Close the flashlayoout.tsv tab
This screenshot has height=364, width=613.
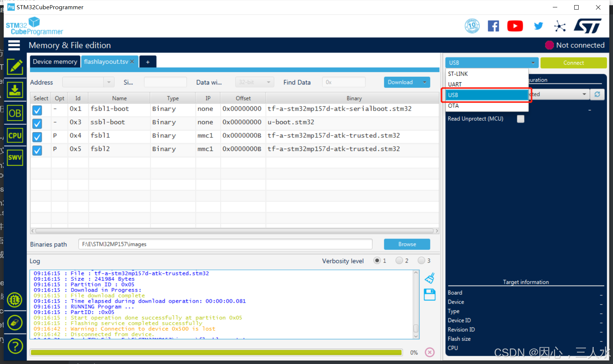point(132,62)
